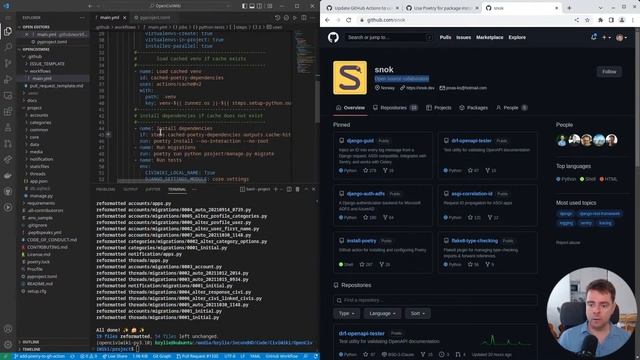This screenshot has height=360, width=640.
Task: Click GitHub Octocat logo on page header
Action: pos(333,38)
